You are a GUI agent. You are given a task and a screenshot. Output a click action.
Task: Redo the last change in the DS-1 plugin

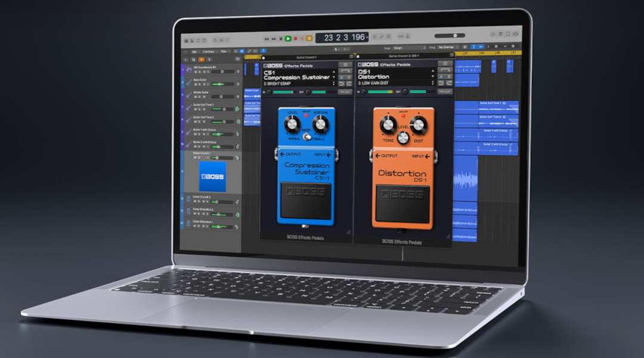(x=449, y=83)
